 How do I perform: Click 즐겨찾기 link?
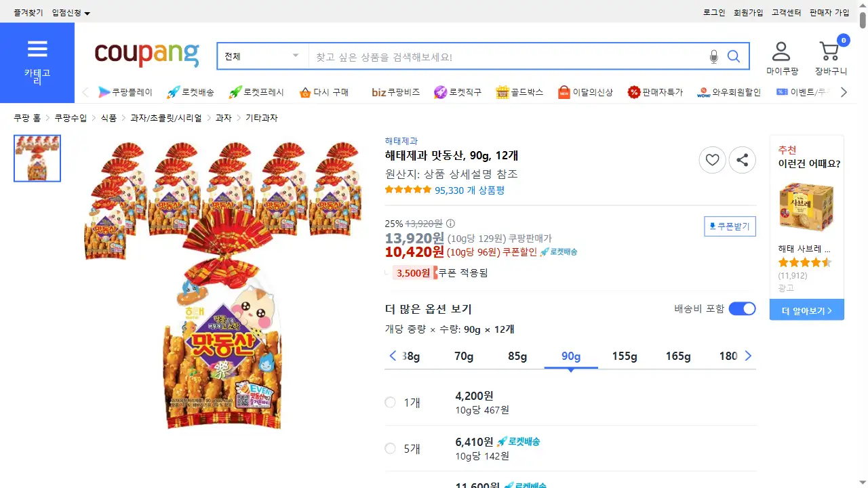pyautogui.click(x=28, y=13)
